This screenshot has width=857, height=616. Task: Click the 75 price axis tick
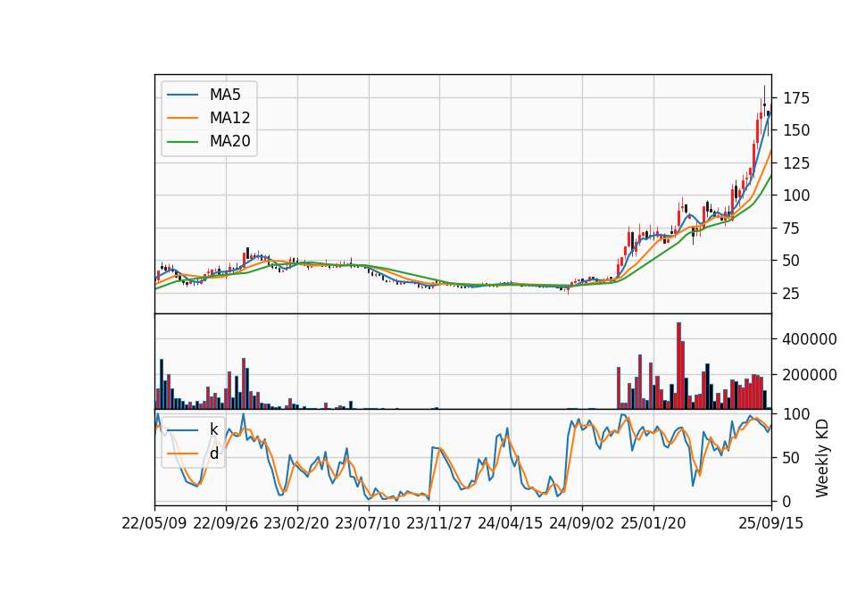point(792,228)
